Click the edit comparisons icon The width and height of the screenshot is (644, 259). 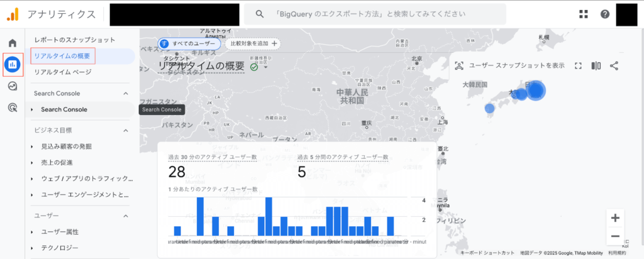click(596, 65)
